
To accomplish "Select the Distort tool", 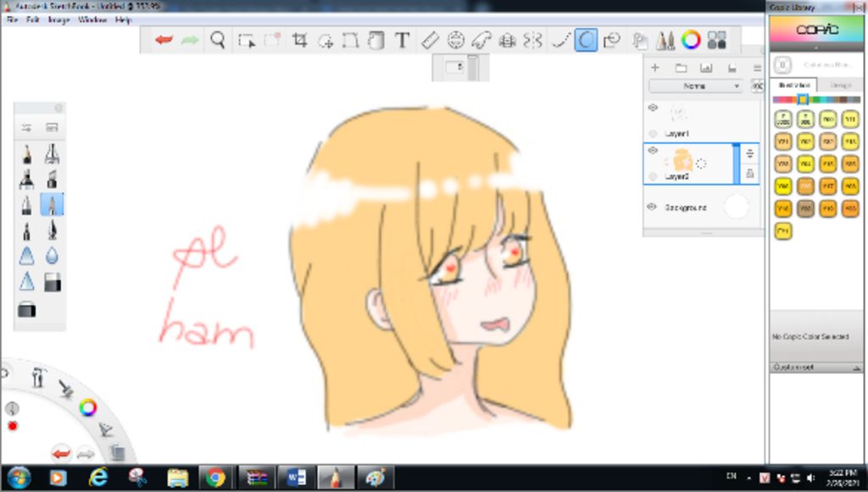I will [x=350, y=41].
